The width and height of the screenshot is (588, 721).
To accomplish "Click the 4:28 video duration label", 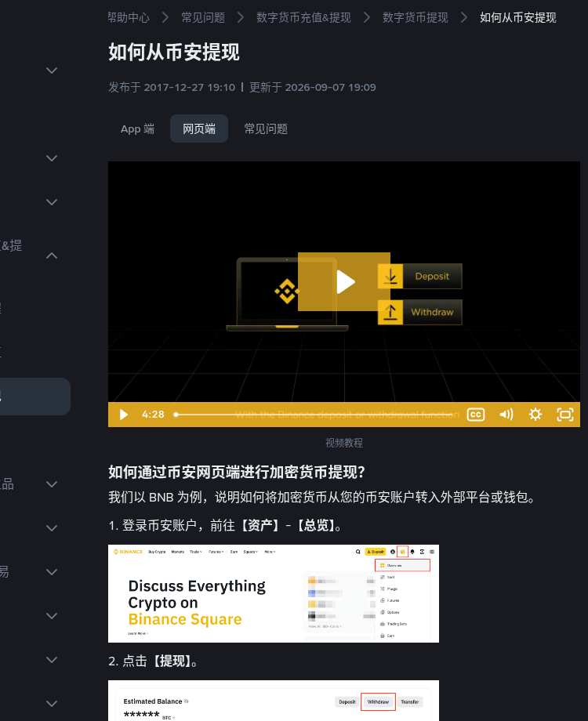I will [x=153, y=415].
